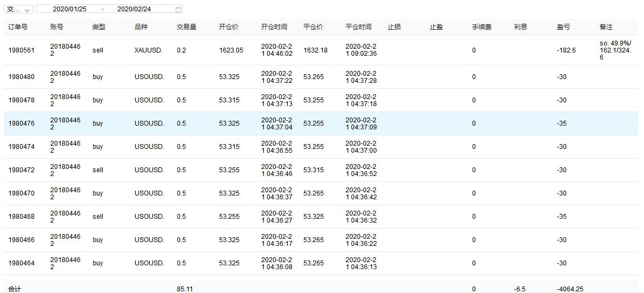Click the 手续费 column header

(x=482, y=27)
